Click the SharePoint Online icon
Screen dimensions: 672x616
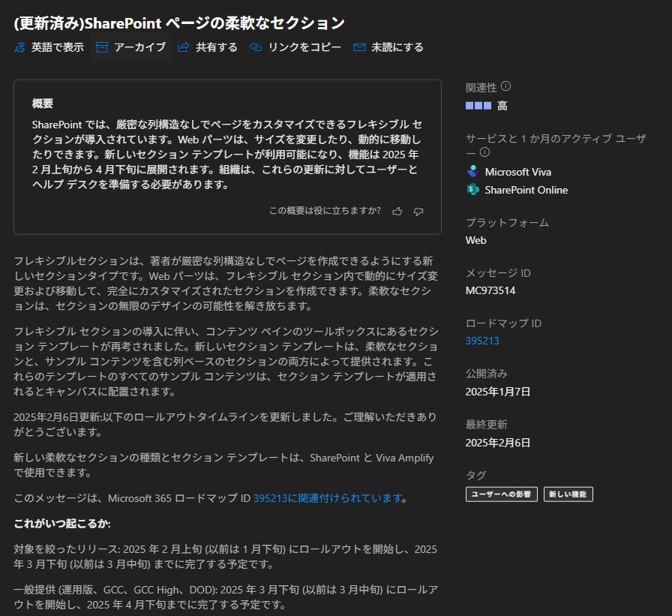pyautogui.click(x=473, y=189)
